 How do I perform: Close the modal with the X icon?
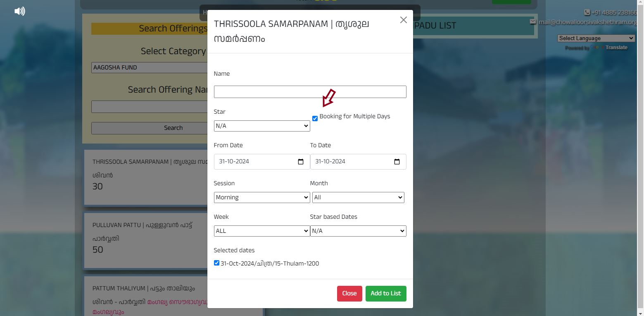click(x=404, y=20)
